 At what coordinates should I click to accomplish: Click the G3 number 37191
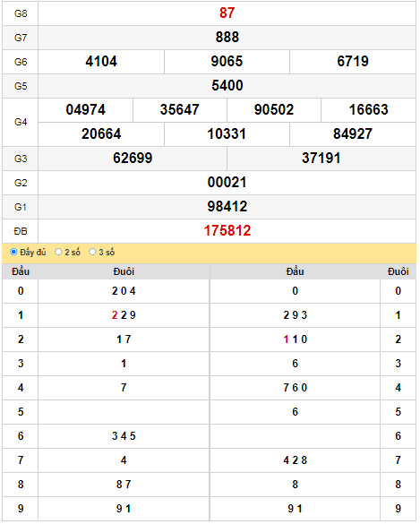tap(321, 158)
